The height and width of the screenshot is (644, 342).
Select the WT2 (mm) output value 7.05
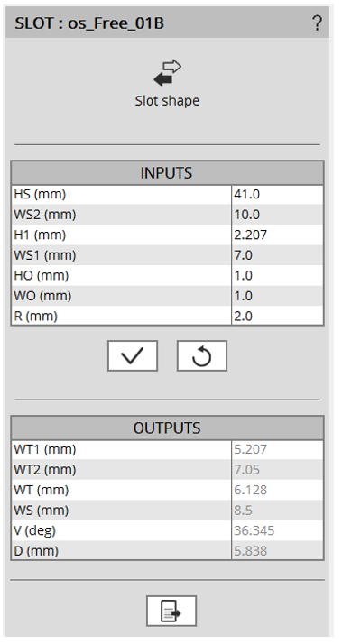[x=277, y=469]
